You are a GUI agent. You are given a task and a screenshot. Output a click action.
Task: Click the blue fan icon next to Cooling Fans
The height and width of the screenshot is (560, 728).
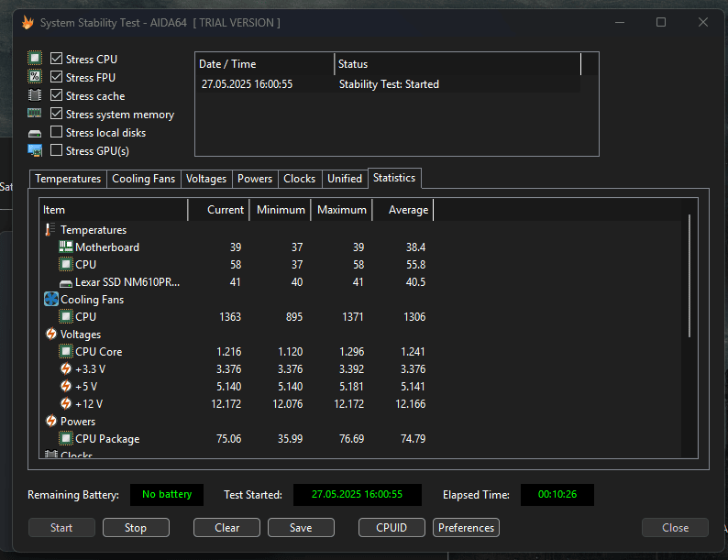(x=51, y=300)
